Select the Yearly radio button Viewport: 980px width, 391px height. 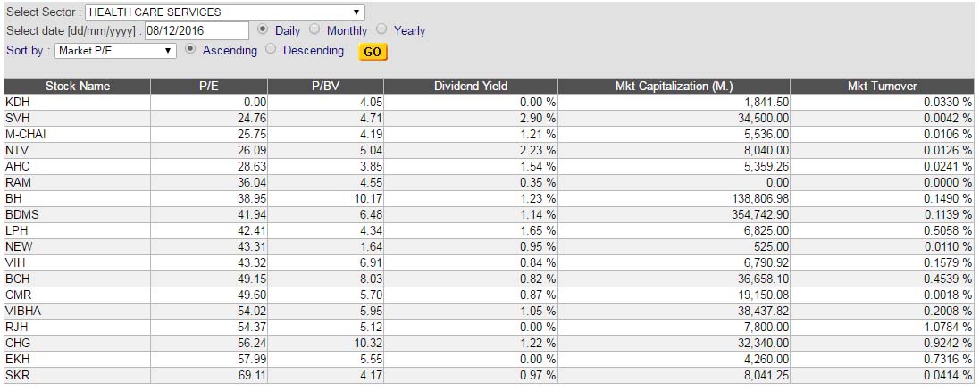pyautogui.click(x=381, y=29)
